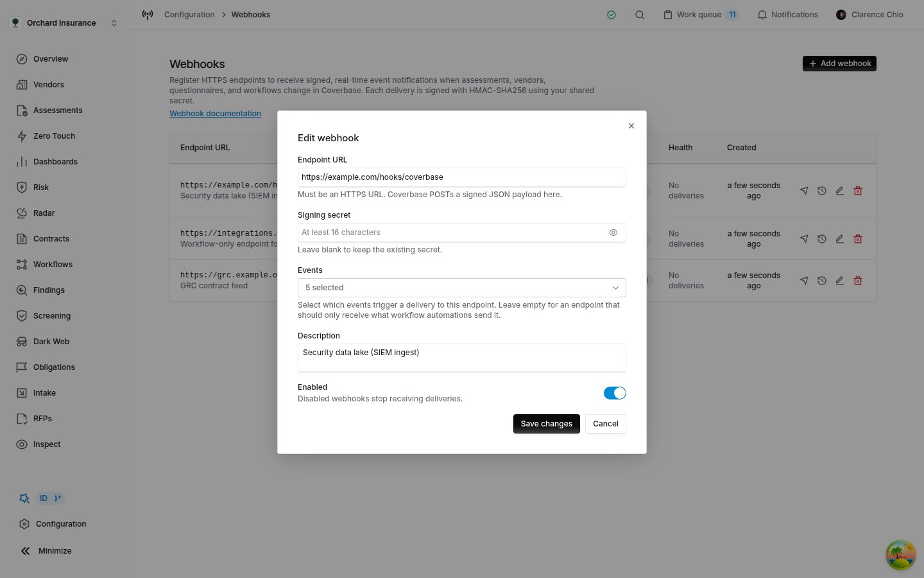Go to Overview in the sidebar

(51, 59)
